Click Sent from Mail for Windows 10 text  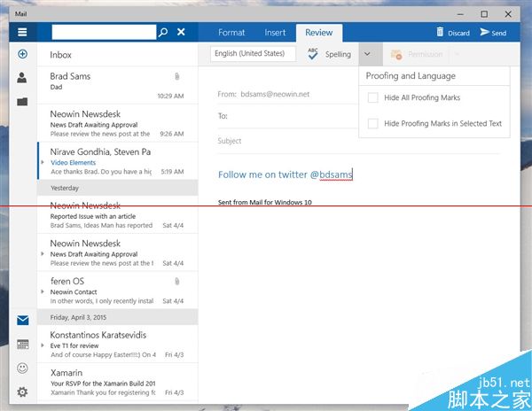[x=264, y=202]
